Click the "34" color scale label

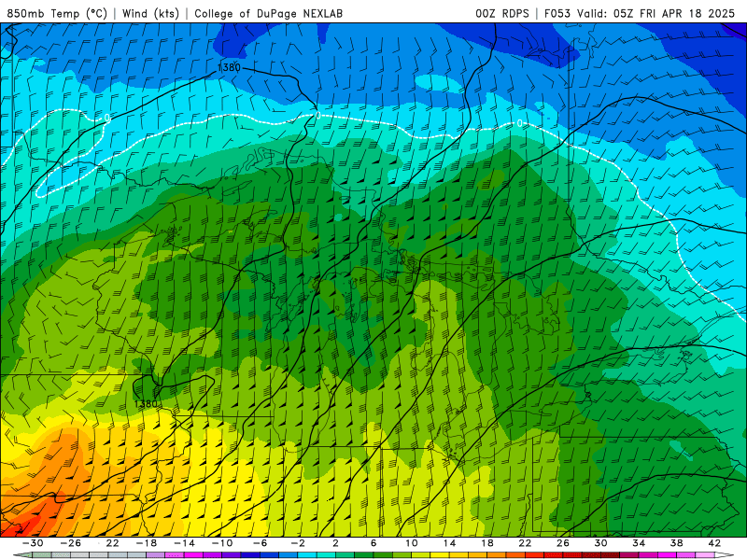point(639,543)
